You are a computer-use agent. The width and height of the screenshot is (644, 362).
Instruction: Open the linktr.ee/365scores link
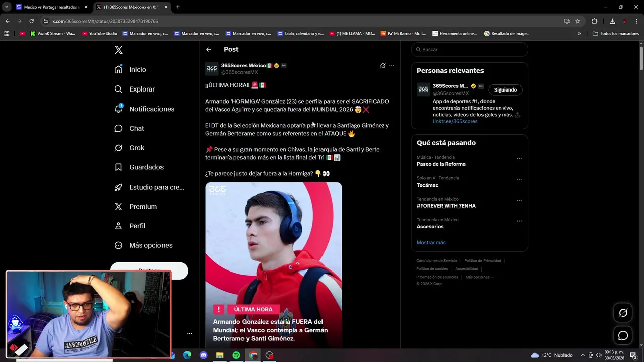(x=455, y=121)
